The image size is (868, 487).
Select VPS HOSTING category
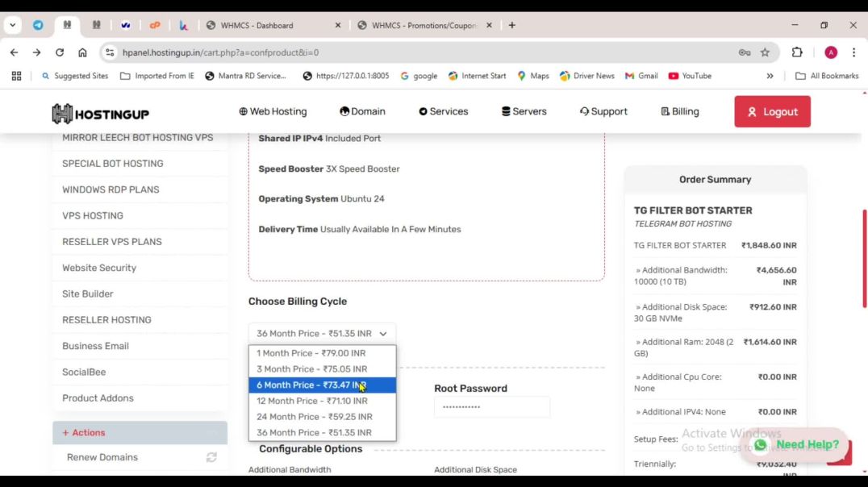point(140,216)
